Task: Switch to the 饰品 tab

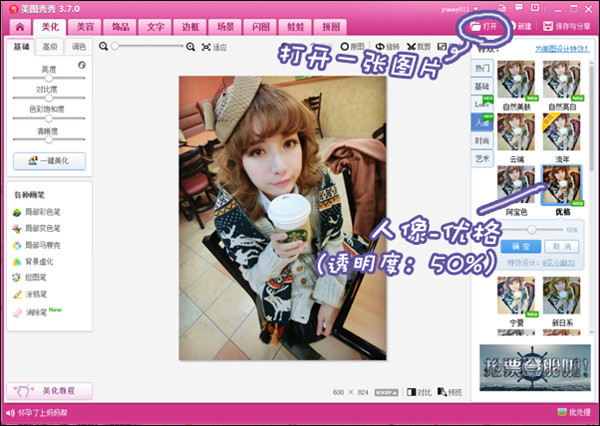Action: click(120, 27)
